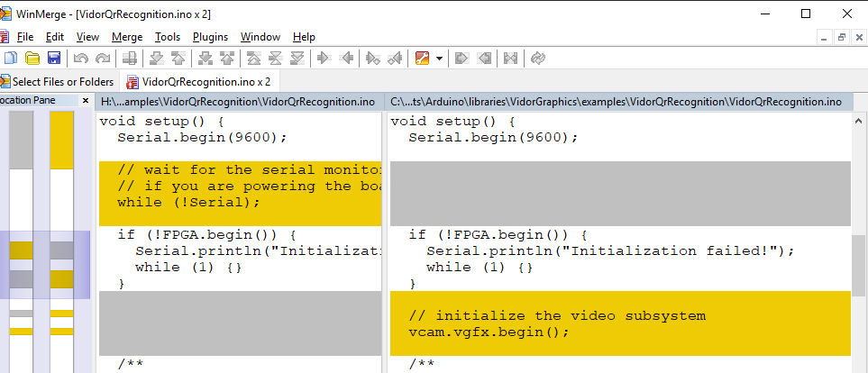Open the Merge menu
Screen dimensions: 868x373
click(x=127, y=37)
